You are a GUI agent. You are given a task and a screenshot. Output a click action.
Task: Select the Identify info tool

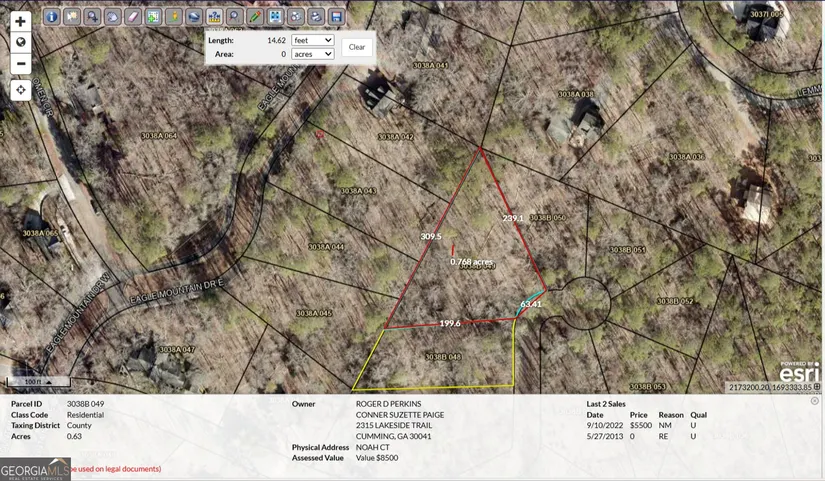52,17
